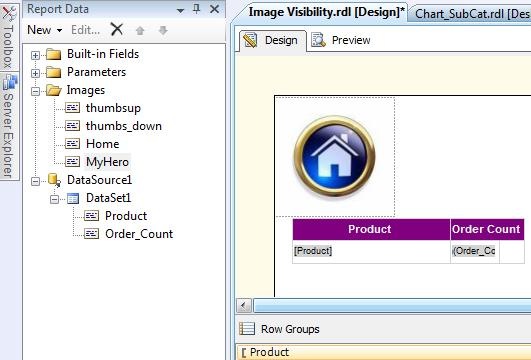Select the thumbs_down image item
This screenshot has width=531, height=360.
click(x=124, y=126)
